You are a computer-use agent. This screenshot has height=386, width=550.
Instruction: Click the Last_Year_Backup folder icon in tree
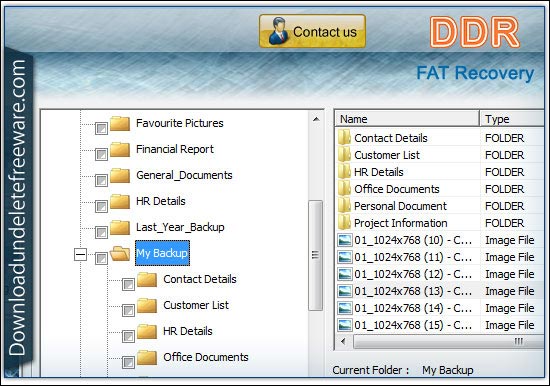click(120, 227)
